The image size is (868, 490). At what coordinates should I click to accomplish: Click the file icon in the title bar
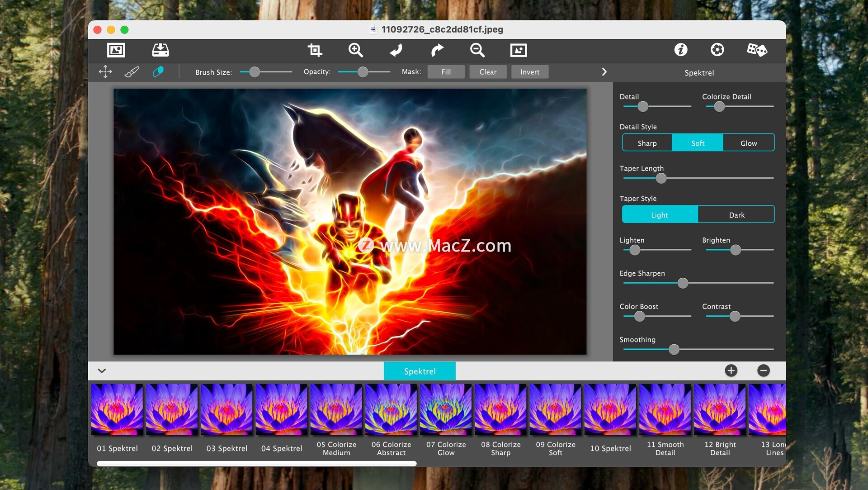(x=373, y=29)
